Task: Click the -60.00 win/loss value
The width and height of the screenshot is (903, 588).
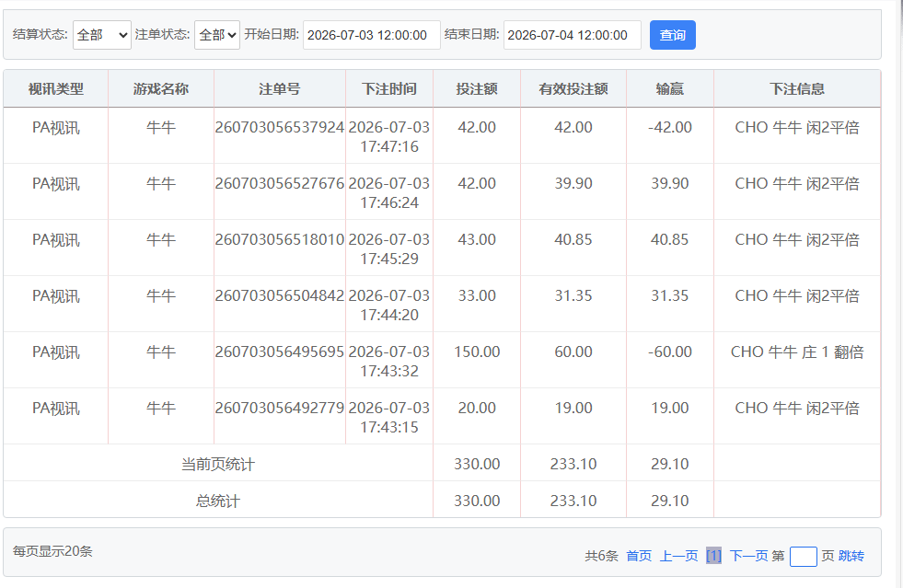Action: coord(670,352)
